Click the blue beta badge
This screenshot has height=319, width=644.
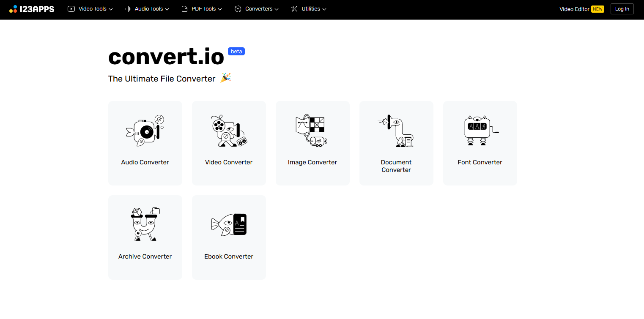coord(236,52)
